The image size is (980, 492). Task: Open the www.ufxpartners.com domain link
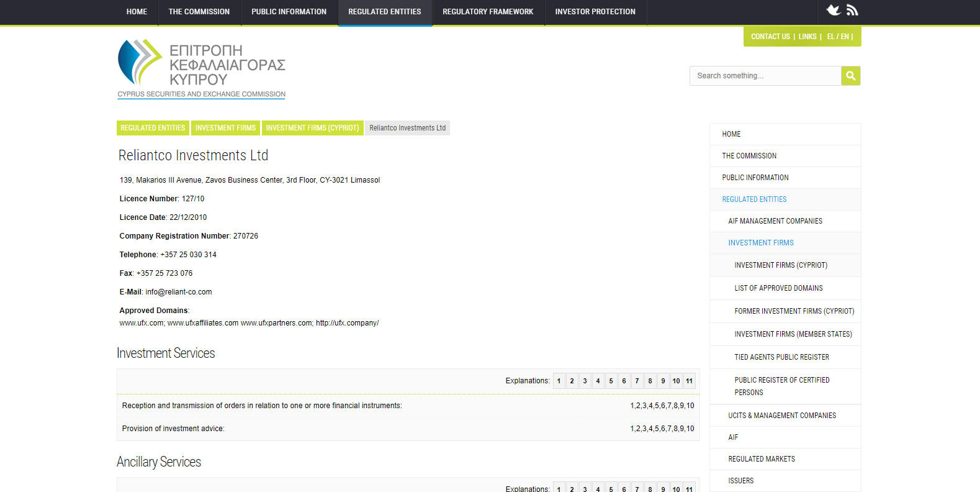(x=276, y=323)
